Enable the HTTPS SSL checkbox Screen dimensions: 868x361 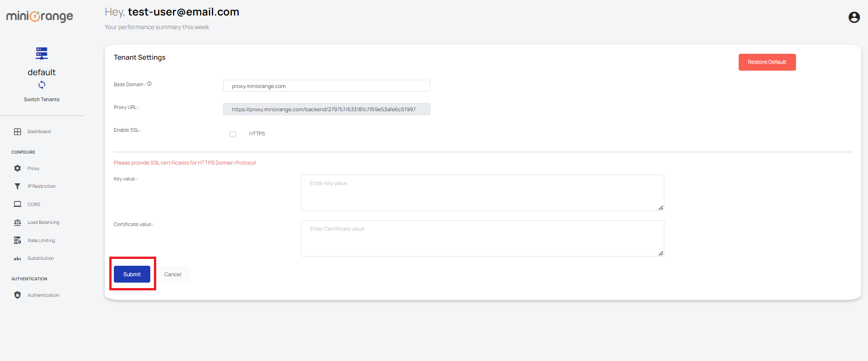point(233,134)
